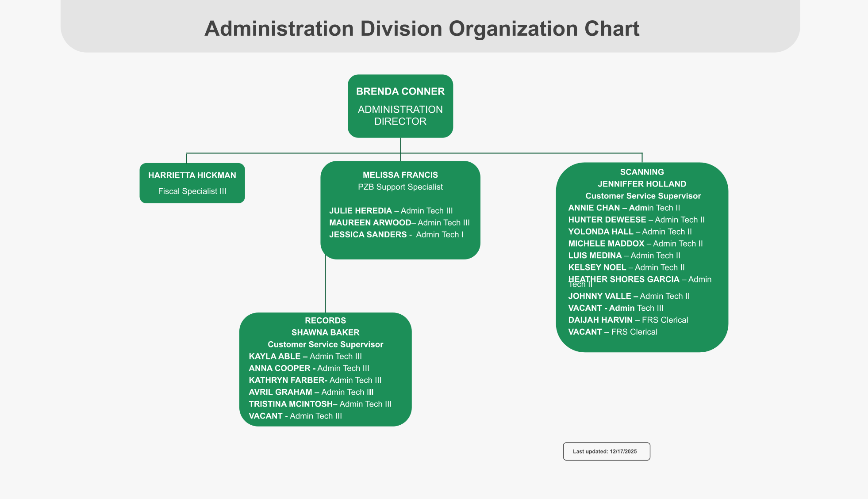Click the Last updated date box
Screen dimensions: 868x499
(606, 451)
